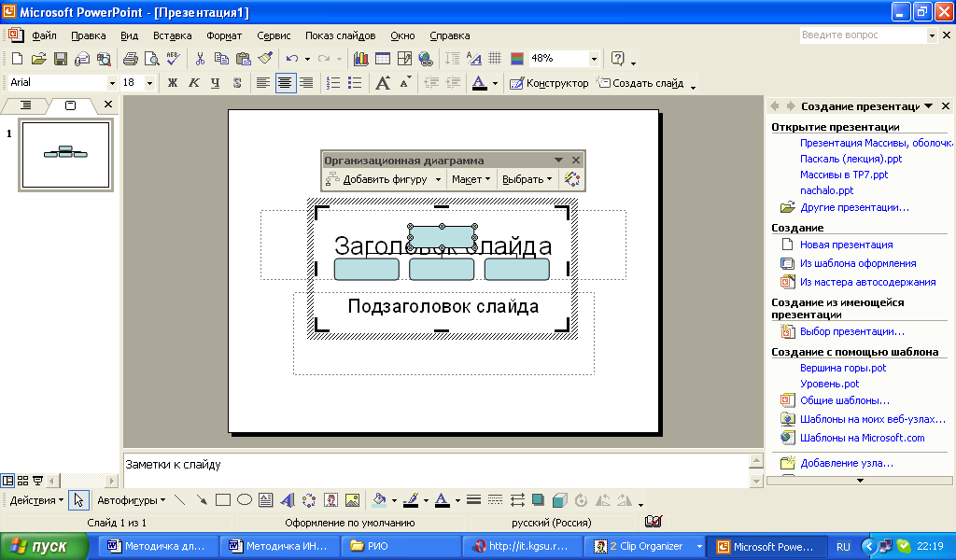
Task: Insert WordArt object
Action: pos(288,500)
